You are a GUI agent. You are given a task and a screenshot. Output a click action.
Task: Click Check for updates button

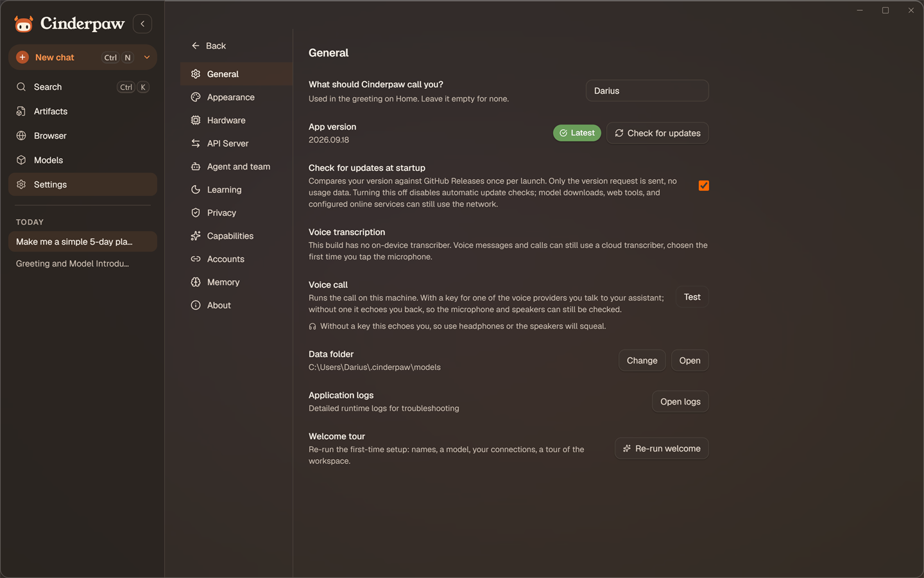(658, 133)
